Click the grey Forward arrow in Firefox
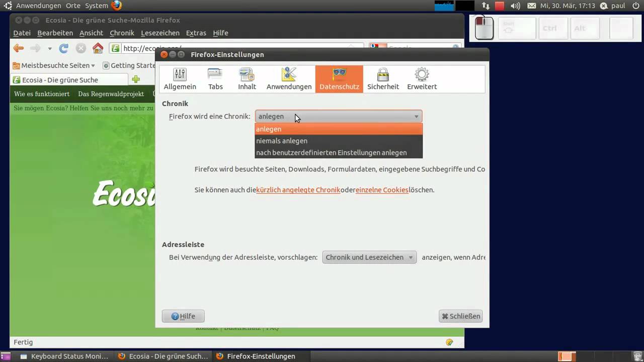 coord(35,48)
